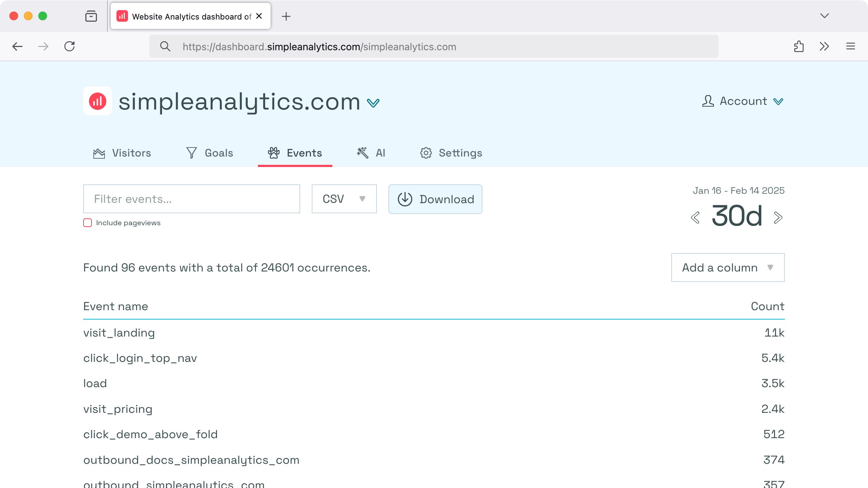Click the toolbar overflow double-chevron icon
The image size is (868, 488).
tap(824, 46)
